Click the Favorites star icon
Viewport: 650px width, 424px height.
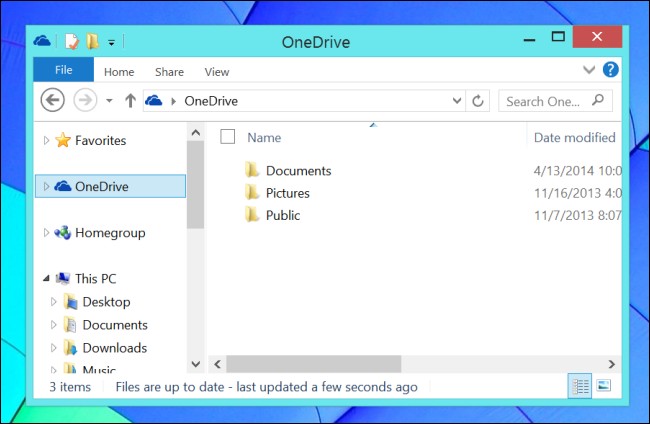click(63, 140)
